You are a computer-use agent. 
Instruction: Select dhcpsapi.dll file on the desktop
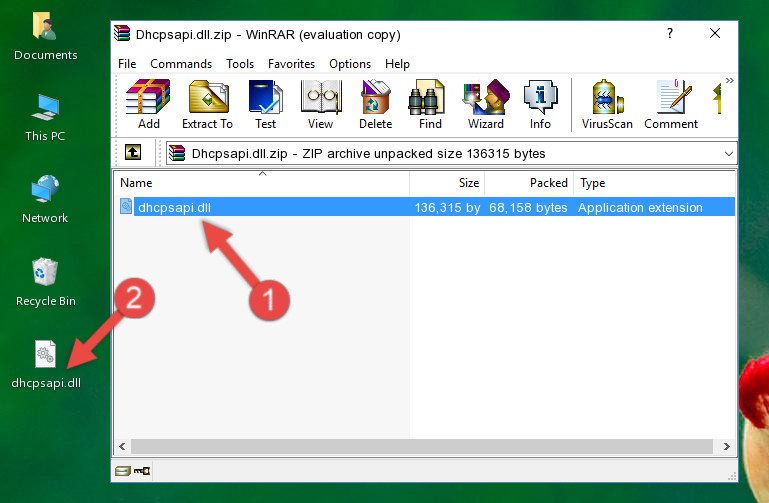coord(46,365)
